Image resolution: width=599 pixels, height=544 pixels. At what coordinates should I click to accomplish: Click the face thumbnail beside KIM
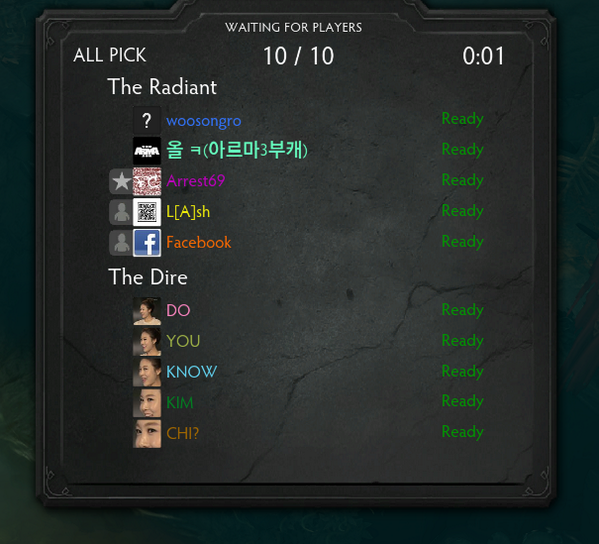click(147, 403)
